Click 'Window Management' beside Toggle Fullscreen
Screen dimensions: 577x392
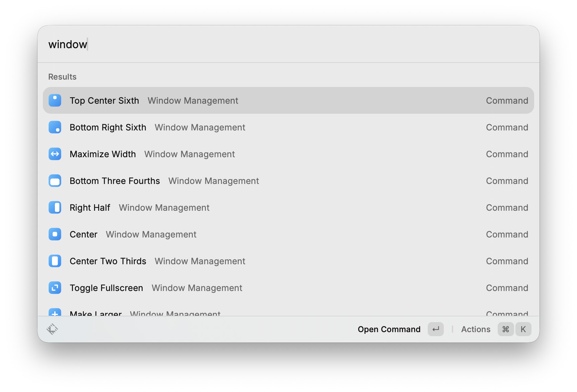tap(197, 288)
